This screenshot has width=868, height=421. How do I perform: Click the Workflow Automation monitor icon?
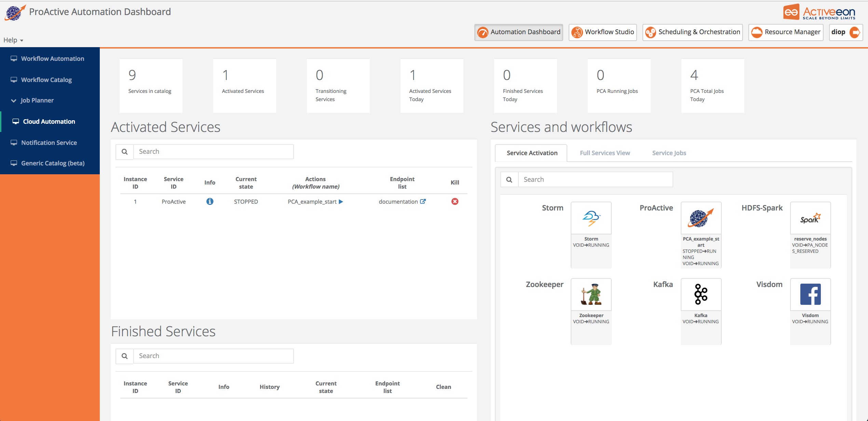pyautogui.click(x=14, y=58)
